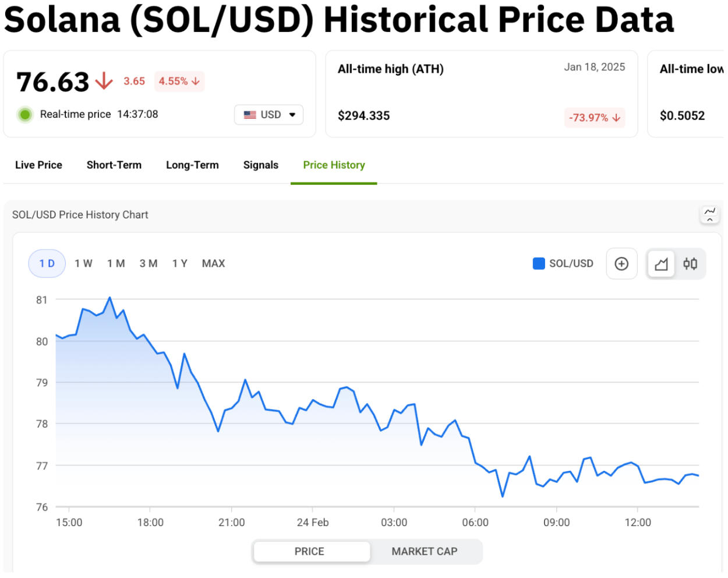Open the USD currency dropdown

coord(268,114)
